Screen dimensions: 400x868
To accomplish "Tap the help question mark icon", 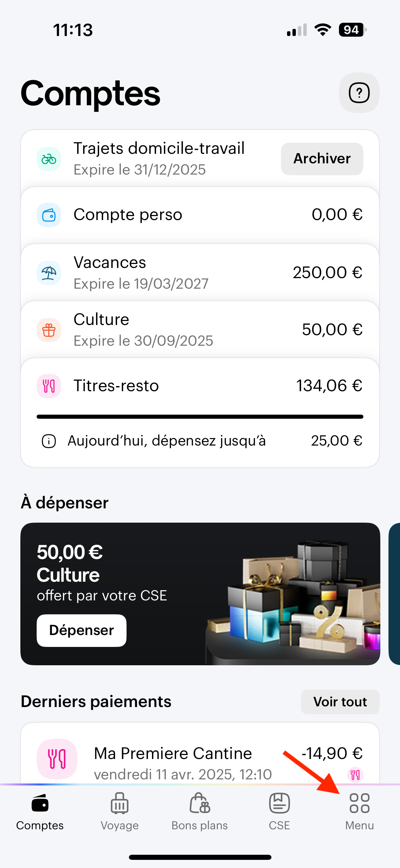I will [359, 93].
